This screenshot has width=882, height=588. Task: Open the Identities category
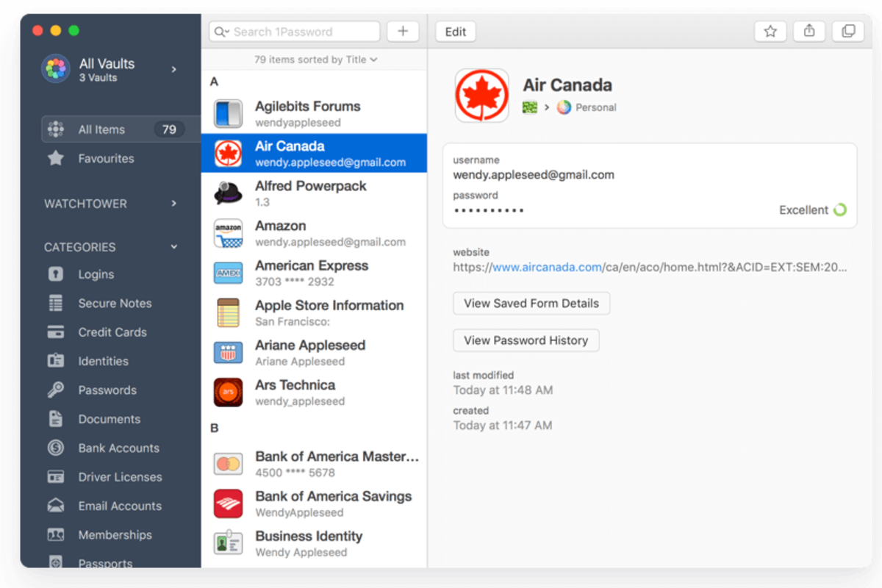point(87,361)
